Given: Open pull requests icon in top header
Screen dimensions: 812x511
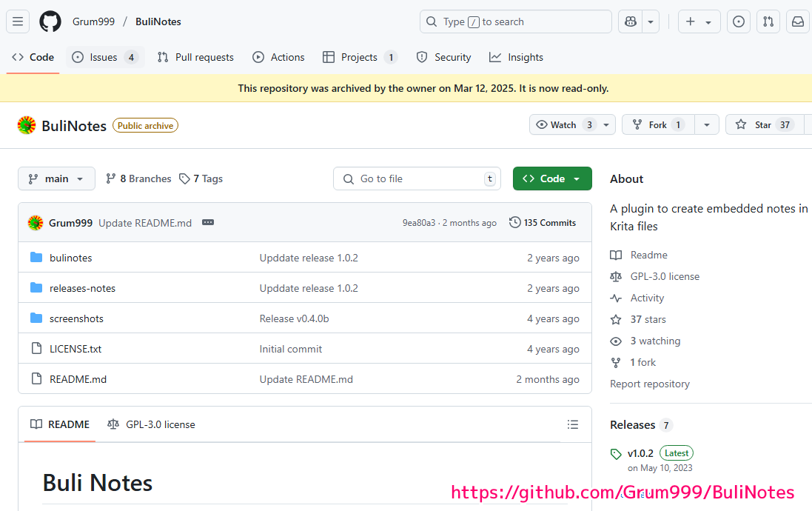Looking at the screenshot, I should click(x=768, y=21).
